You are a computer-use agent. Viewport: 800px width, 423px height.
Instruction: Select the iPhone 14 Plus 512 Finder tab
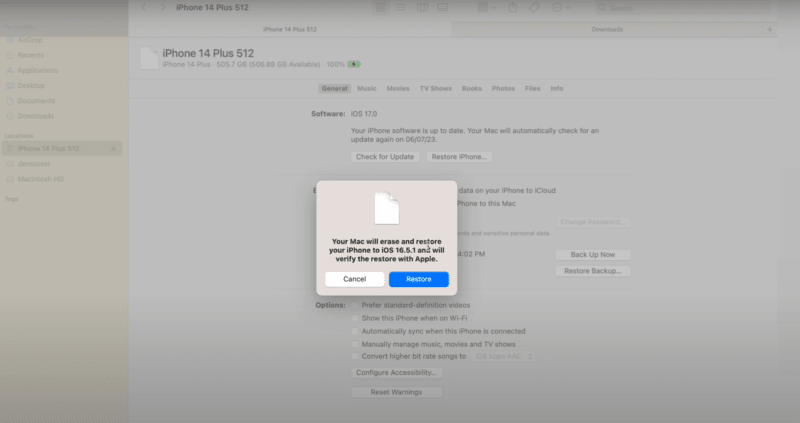[290, 30]
